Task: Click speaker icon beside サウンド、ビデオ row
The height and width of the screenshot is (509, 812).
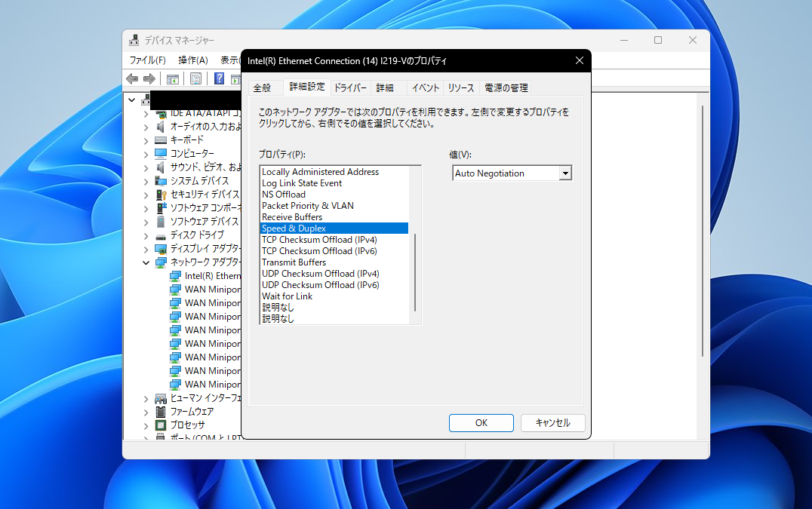Action: point(161,167)
